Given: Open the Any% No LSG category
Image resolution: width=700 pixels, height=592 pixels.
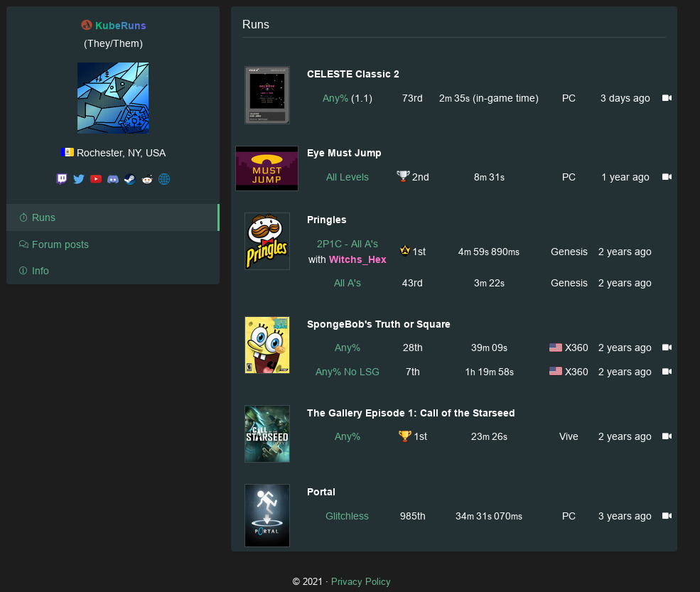Looking at the screenshot, I should tap(348, 372).
